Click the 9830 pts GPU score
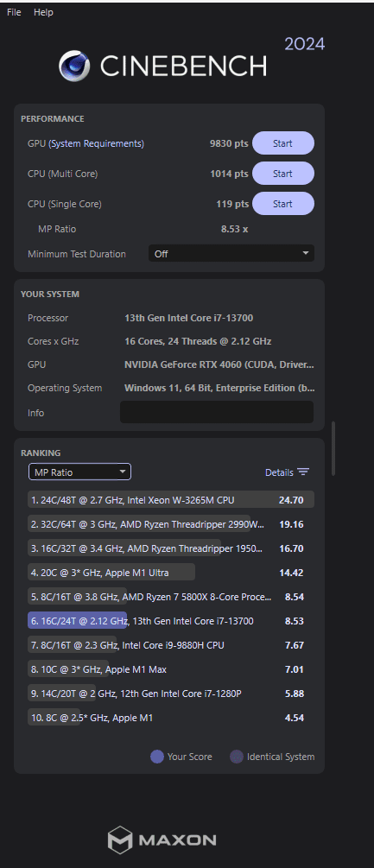This screenshot has width=374, height=868. (229, 143)
